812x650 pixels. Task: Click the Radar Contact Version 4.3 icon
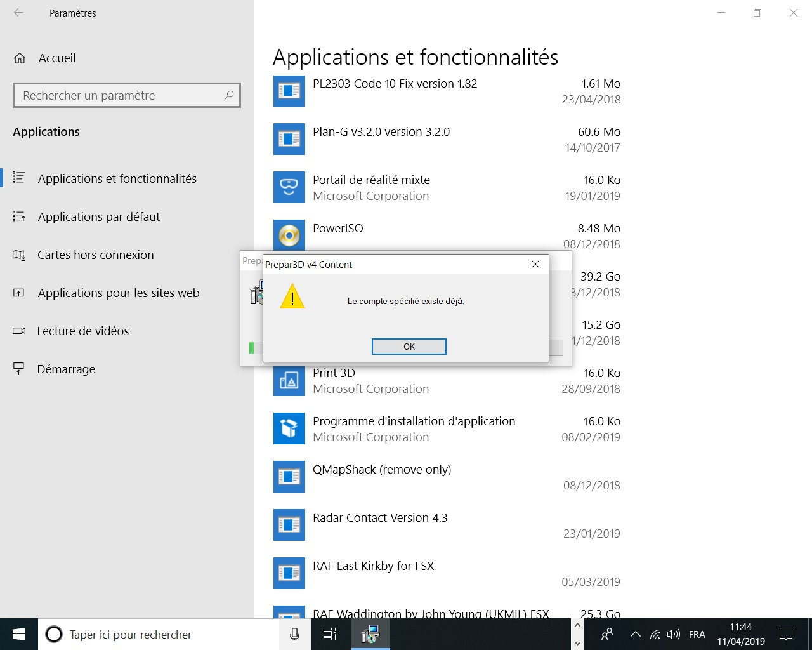(x=289, y=525)
